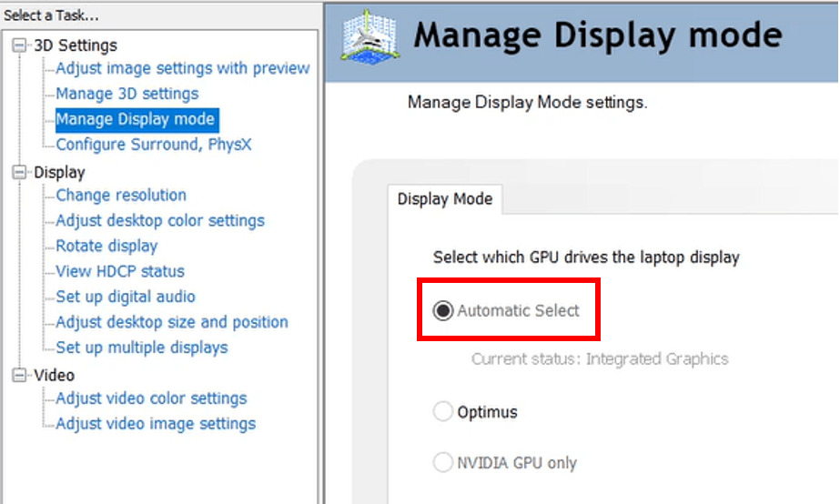The image size is (840, 504).
Task: Choose the NVIDIA GPU only option
Action: point(443,463)
